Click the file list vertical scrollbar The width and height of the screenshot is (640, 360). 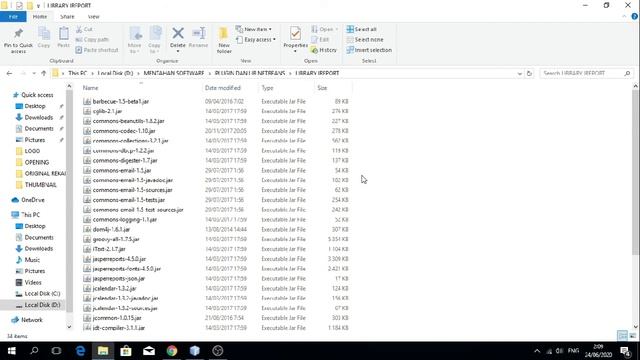tap(636, 173)
